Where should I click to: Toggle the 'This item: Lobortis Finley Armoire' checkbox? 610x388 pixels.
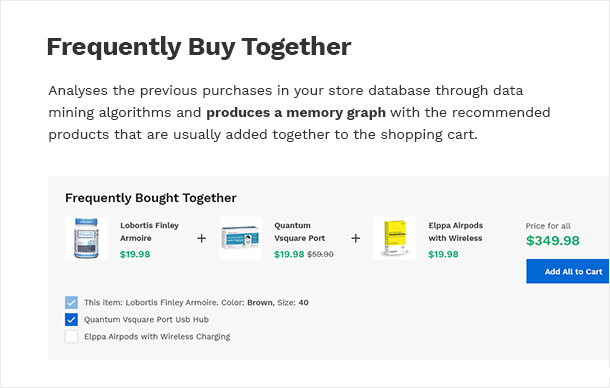tap(71, 302)
